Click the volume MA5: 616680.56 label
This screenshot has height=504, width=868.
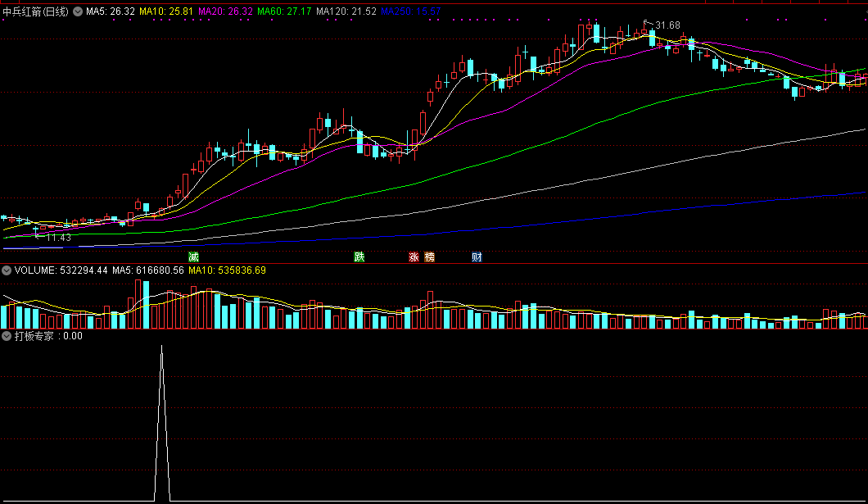click(x=147, y=270)
